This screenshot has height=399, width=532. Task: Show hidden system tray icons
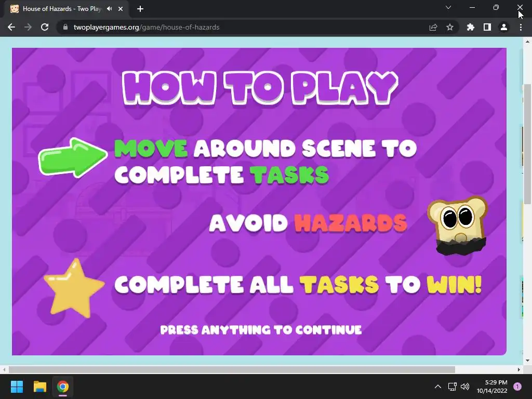click(438, 387)
